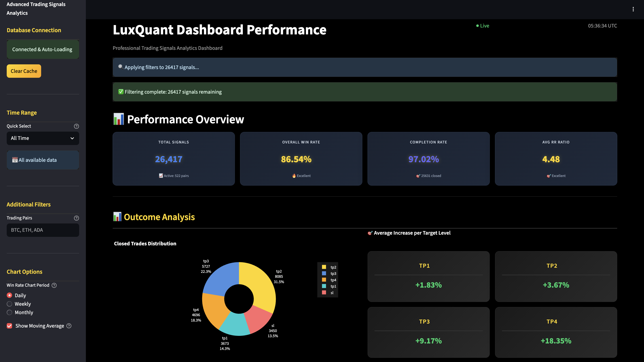Click the chart icon beside Outcome Analysis

tap(117, 217)
